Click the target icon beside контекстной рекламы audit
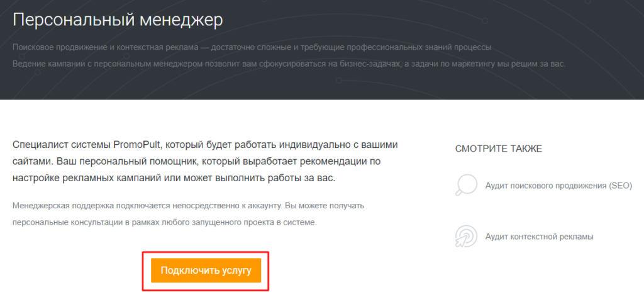The height and width of the screenshot is (297, 644). (x=465, y=237)
